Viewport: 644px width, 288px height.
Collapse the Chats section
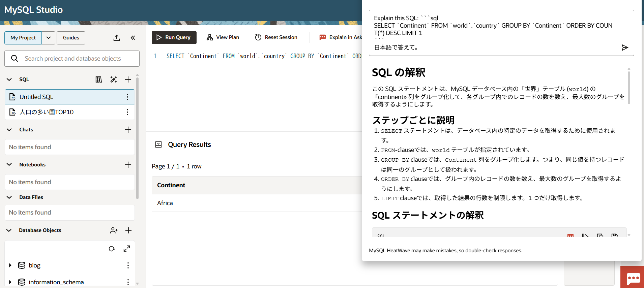click(9, 130)
